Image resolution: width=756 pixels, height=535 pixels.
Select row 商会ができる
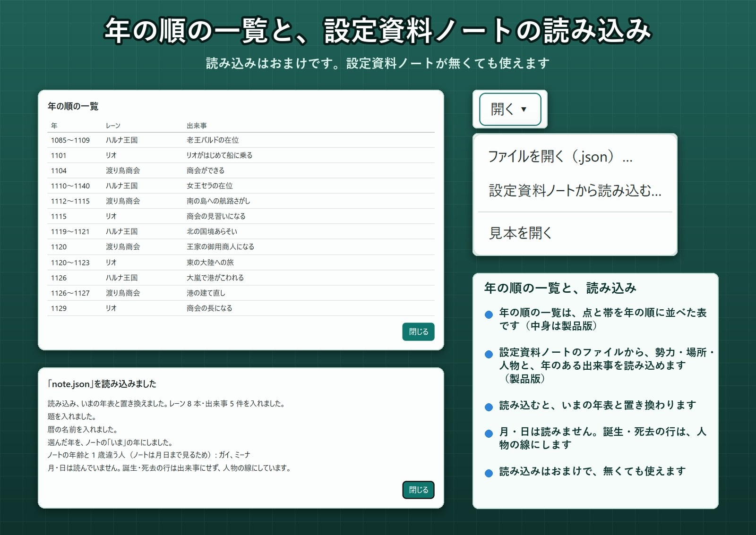pos(241,170)
